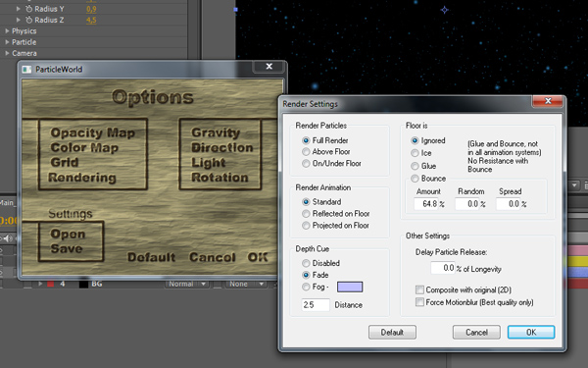Confirm Render Settings with OK button

point(531,333)
